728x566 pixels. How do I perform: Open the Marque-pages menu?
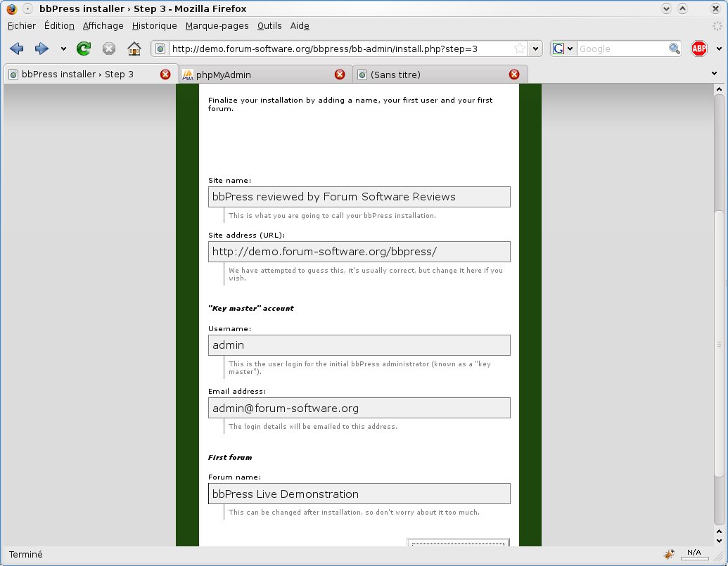[x=217, y=26]
